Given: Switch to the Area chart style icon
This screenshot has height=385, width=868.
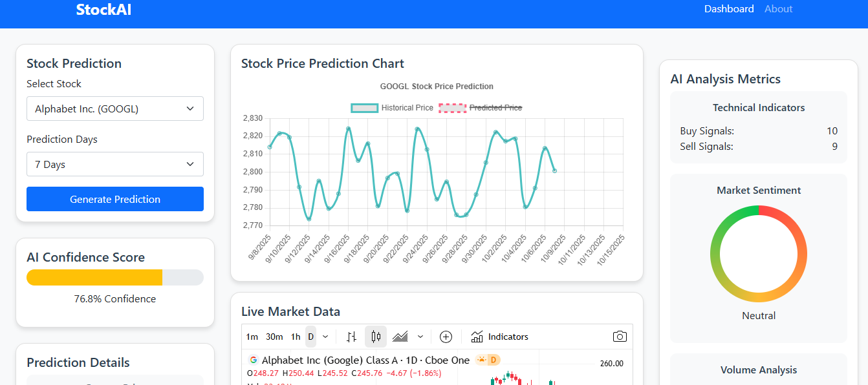Looking at the screenshot, I should coord(400,337).
